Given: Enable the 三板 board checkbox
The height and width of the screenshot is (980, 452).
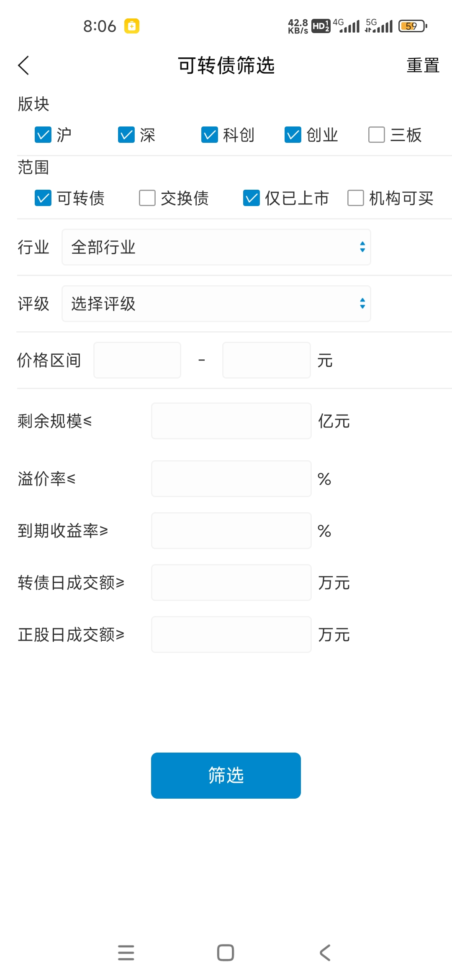Looking at the screenshot, I should tap(376, 135).
